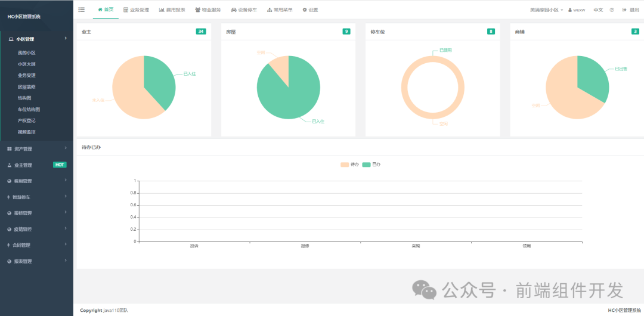Screen dimensions: 644x316
Task: Click the green 9 badge on 房屋
Action: (346, 32)
